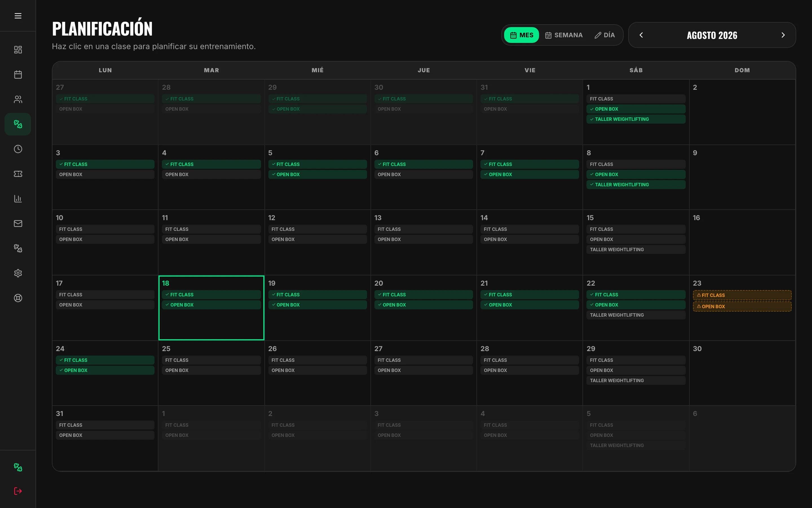Go to previous month arrow
The height and width of the screenshot is (508, 812).
(x=641, y=35)
